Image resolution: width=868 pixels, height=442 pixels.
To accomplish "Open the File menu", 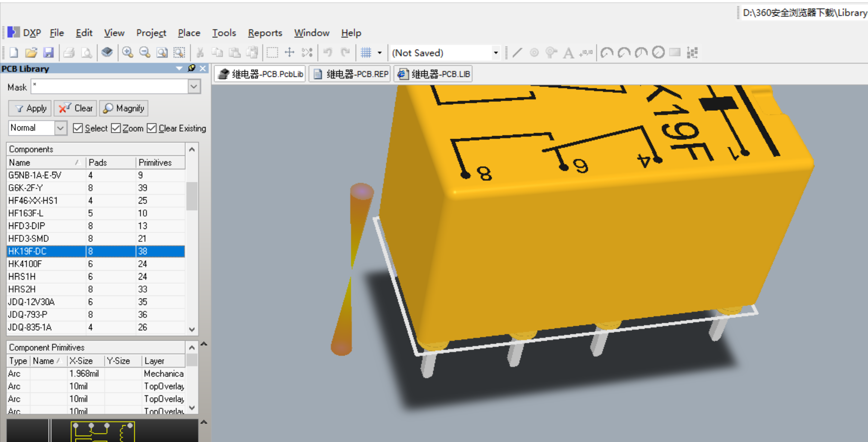I will pyautogui.click(x=57, y=33).
